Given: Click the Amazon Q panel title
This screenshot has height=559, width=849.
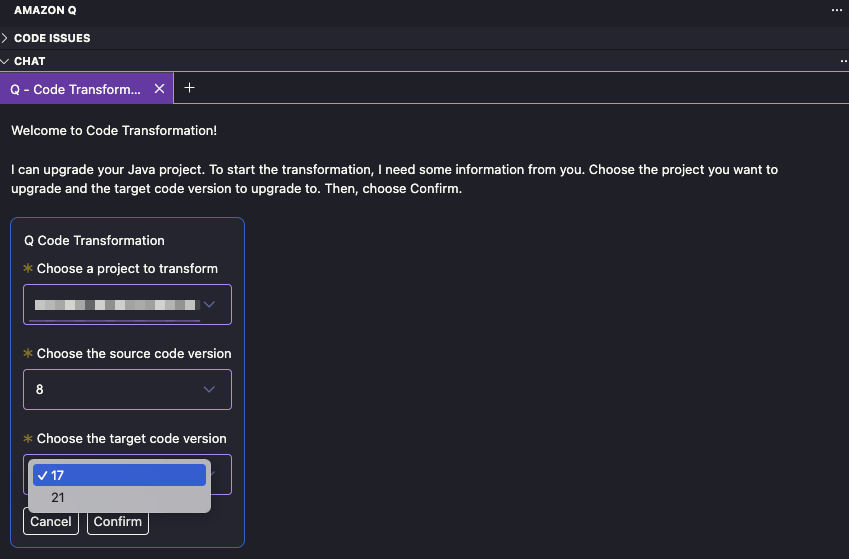Looking at the screenshot, I should click(45, 10).
